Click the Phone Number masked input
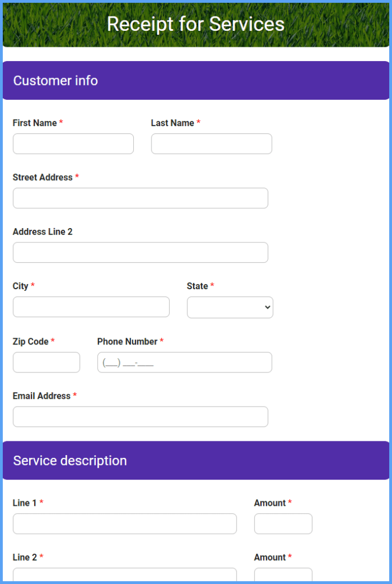This screenshot has height=584, width=392. tap(184, 362)
